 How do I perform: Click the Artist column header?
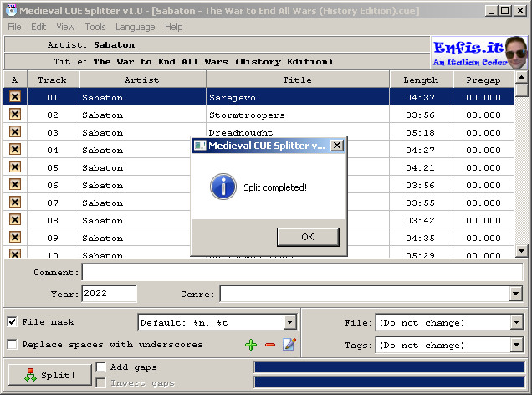(142, 80)
